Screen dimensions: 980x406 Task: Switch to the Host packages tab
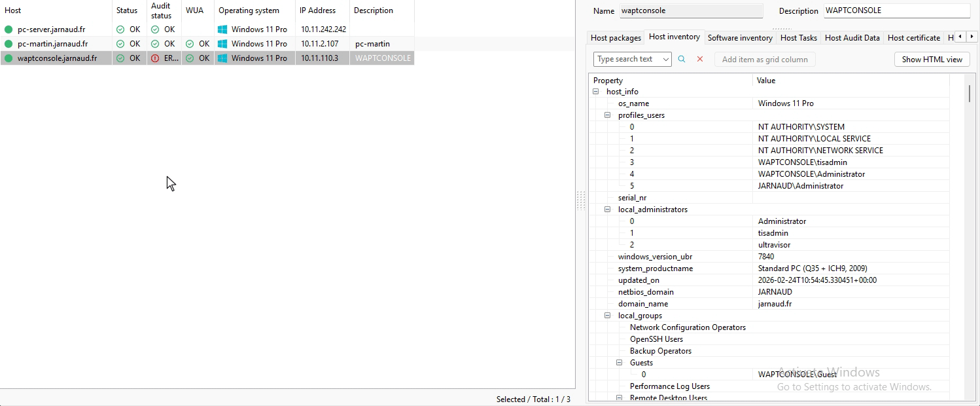point(615,37)
